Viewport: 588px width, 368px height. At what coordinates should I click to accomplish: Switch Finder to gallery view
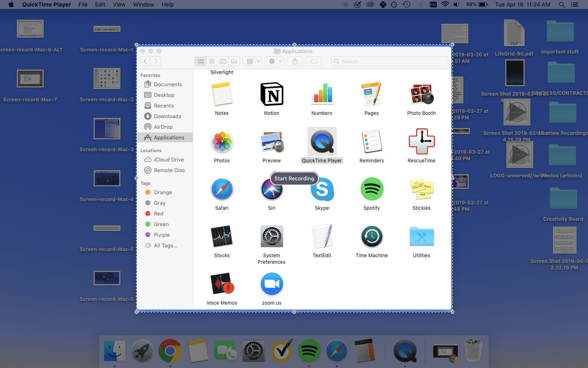(234, 61)
